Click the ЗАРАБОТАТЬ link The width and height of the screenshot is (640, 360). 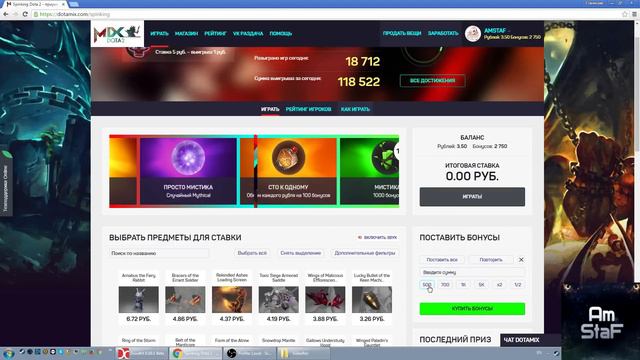(x=443, y=33)
